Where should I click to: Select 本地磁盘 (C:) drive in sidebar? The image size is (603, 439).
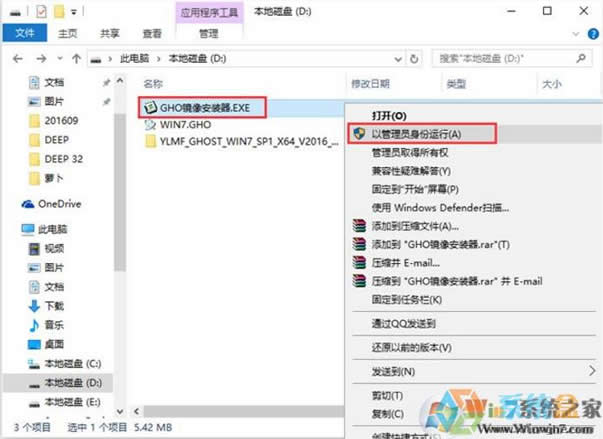point(67,363)
